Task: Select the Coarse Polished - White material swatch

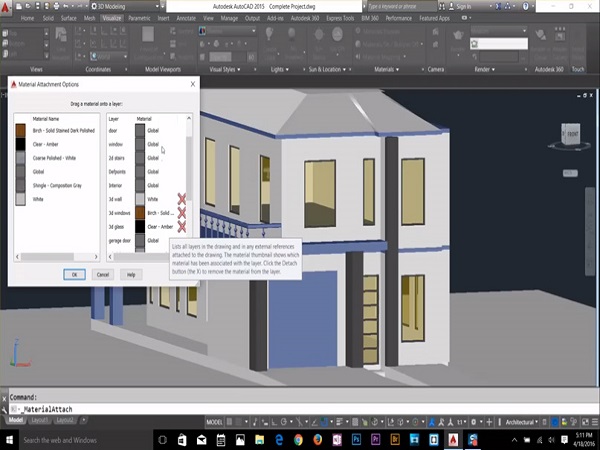Action: click(x=20, y=158)
